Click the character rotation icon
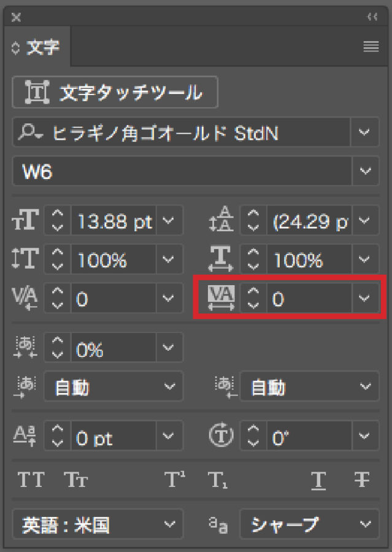Viewport: 392px width, 552px height. (221, 436)
